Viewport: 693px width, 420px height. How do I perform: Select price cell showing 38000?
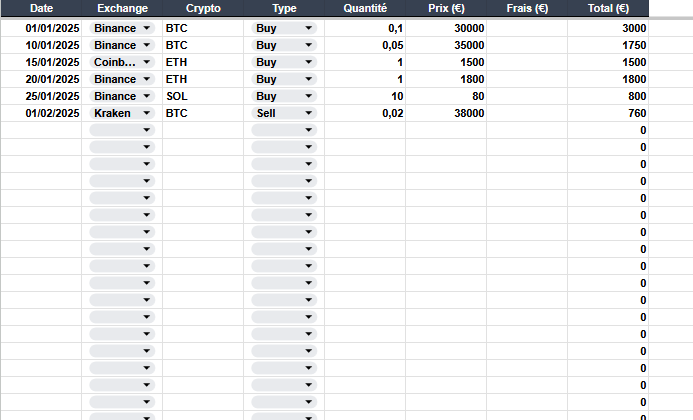click(446, 113)
